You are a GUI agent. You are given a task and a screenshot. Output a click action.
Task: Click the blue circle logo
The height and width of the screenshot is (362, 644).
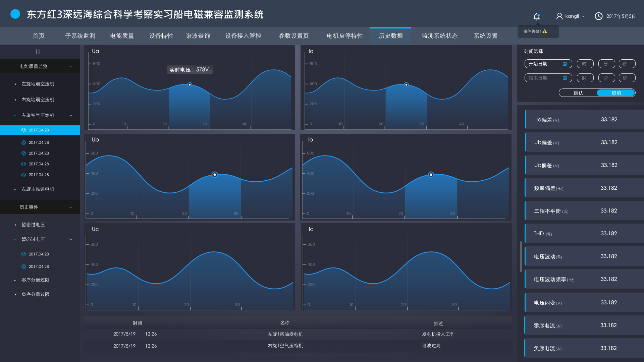[15, 14]
